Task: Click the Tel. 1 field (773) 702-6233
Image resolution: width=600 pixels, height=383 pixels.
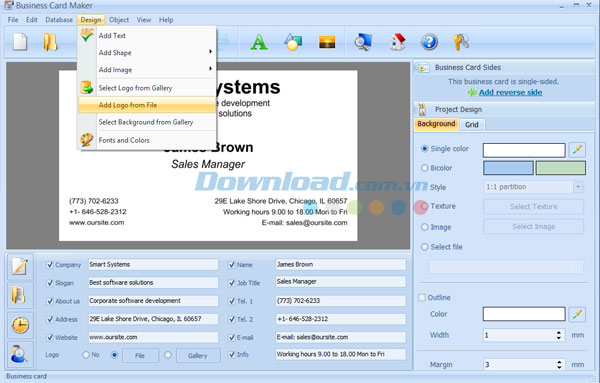Action: click(341, 301)
